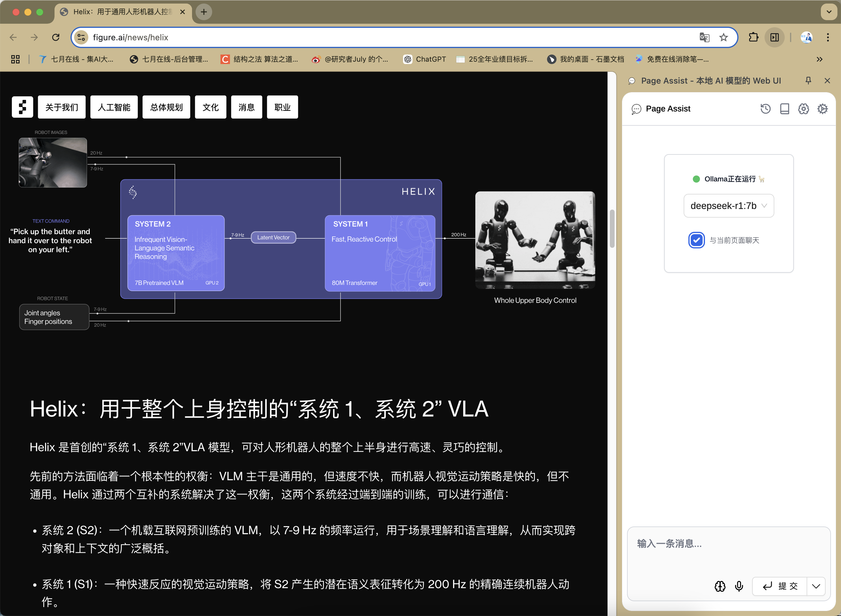Show hidden bookmarks overflow chevron
841x616 pixels.
819,59
